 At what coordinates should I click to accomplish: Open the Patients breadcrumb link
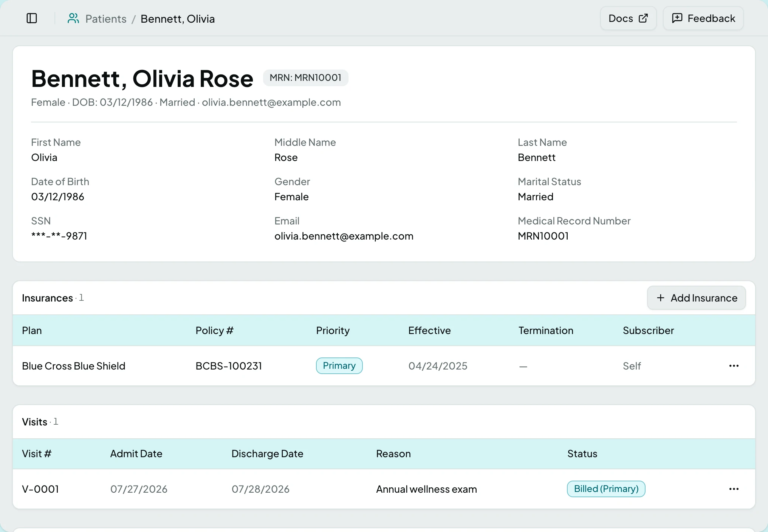(x=106, y=19)
